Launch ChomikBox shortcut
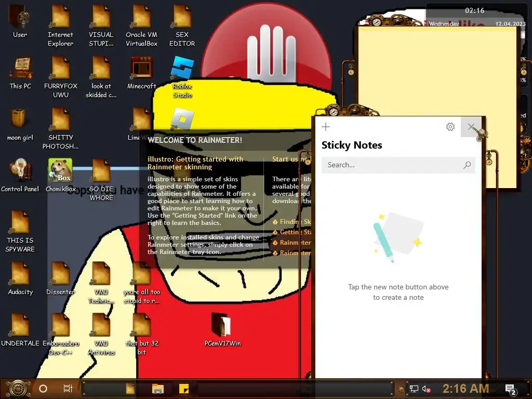 (60, 175)
